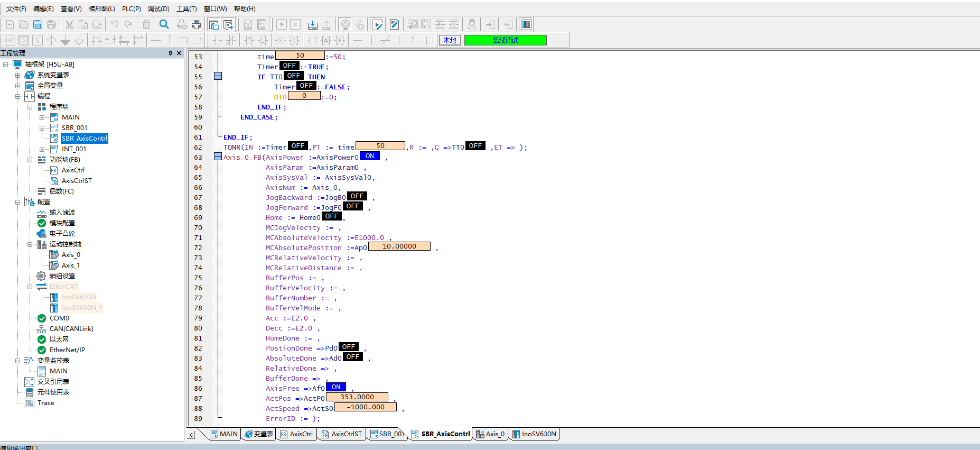This screenshot has height=450, width=980.
Task: Toggle JogB0 OFF indicator on line 67
Action: (357, 196)
